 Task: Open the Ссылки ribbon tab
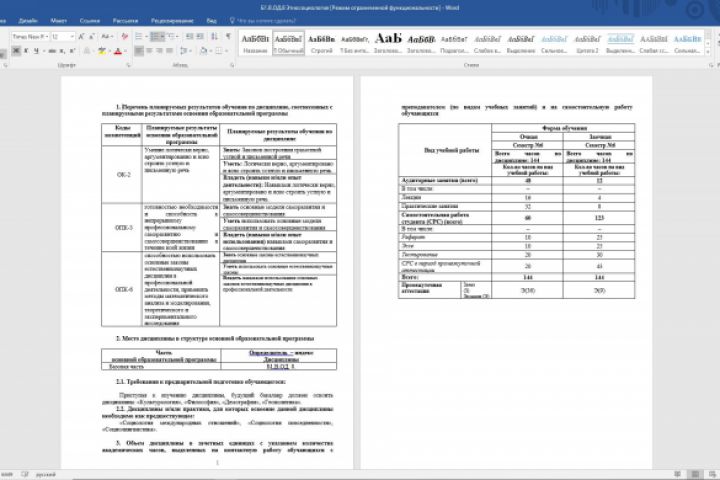[90, 21]
